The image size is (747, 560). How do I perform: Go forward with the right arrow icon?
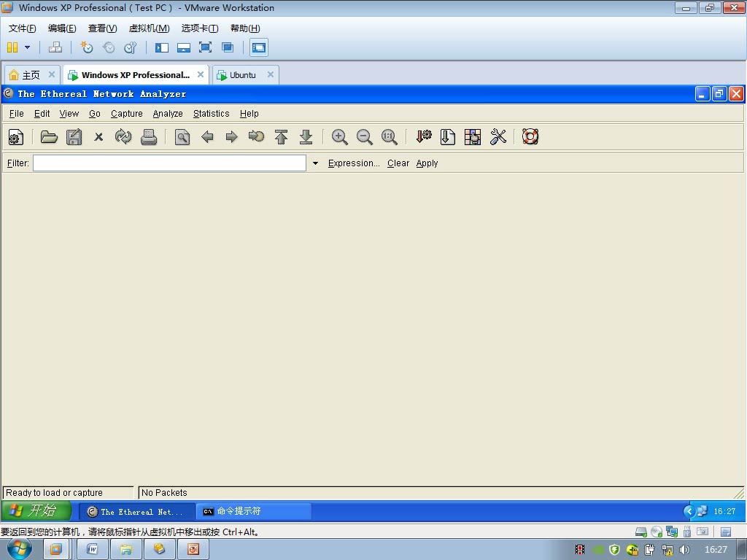(x=231, y=137)
